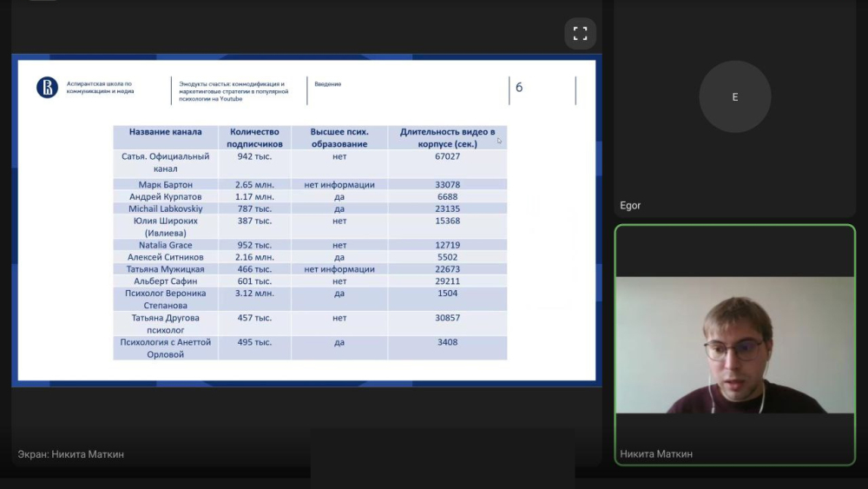The width and height of the screenshot is (868, 489).
Task: Click the 'Марк Бартон' table row name
Action: [166, 185]
